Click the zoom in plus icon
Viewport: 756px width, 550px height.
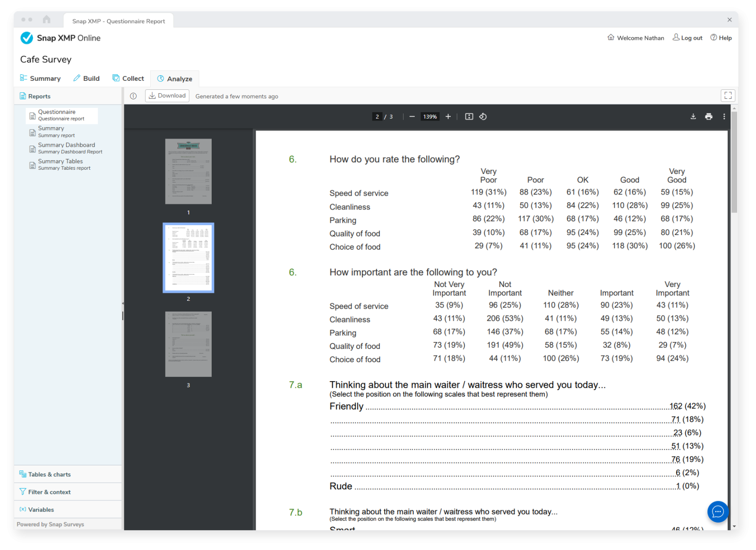[448, 117]
